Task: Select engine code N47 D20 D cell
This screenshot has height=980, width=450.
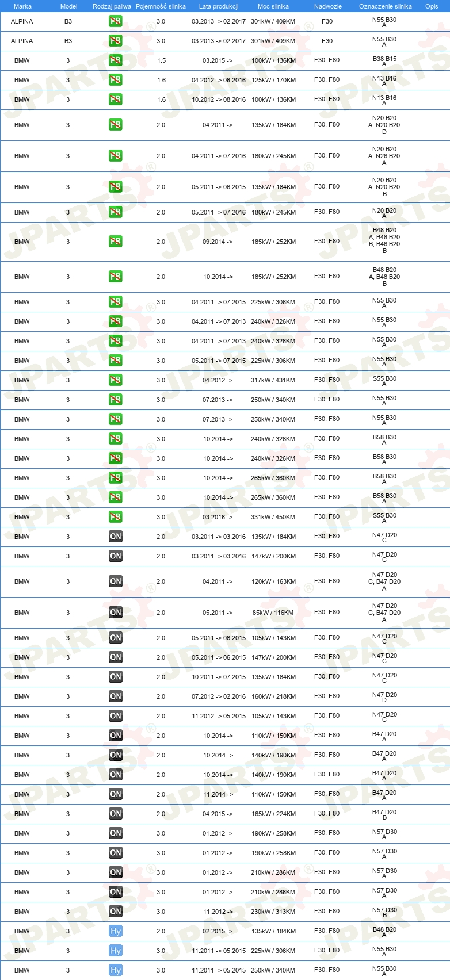Action: (x=384, y=697)
